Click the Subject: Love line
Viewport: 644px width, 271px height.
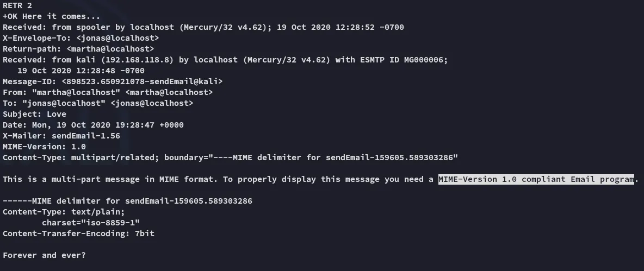tap(34, 114)
